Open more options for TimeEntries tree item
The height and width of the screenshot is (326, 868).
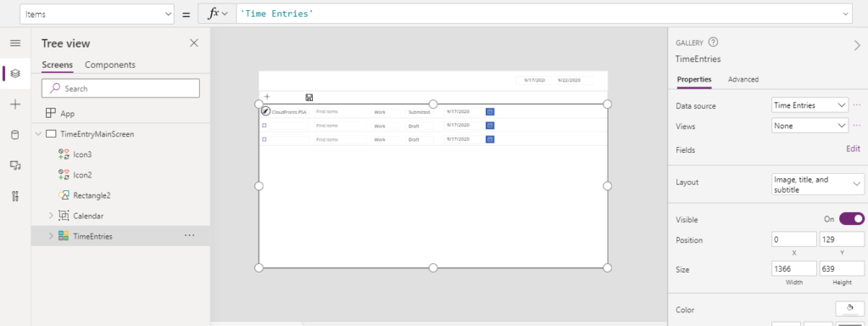coord(189,236)
